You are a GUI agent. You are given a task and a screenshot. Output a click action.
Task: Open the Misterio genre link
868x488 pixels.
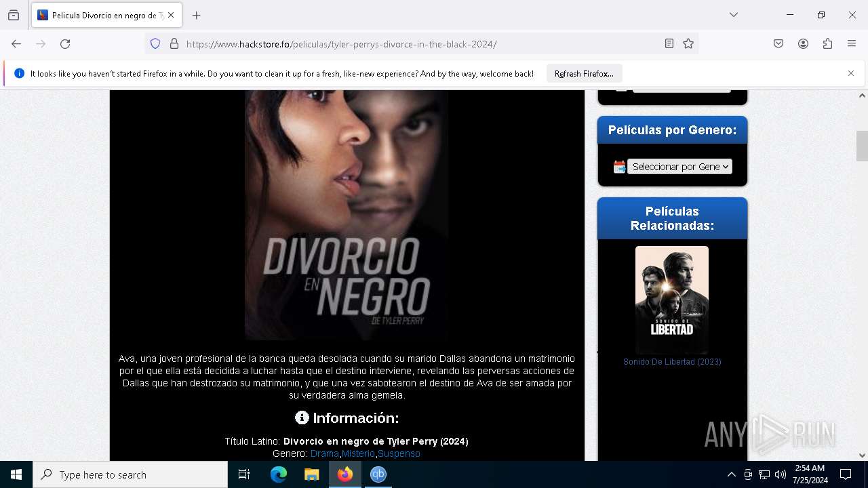pos(358,453)
